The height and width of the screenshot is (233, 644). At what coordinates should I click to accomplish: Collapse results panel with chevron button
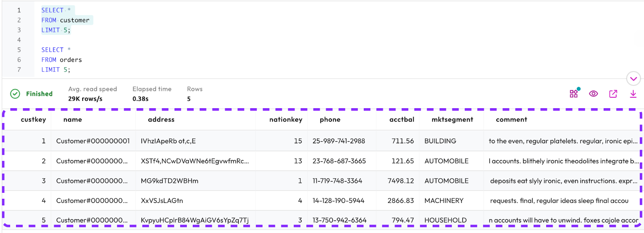coord(633,79)
